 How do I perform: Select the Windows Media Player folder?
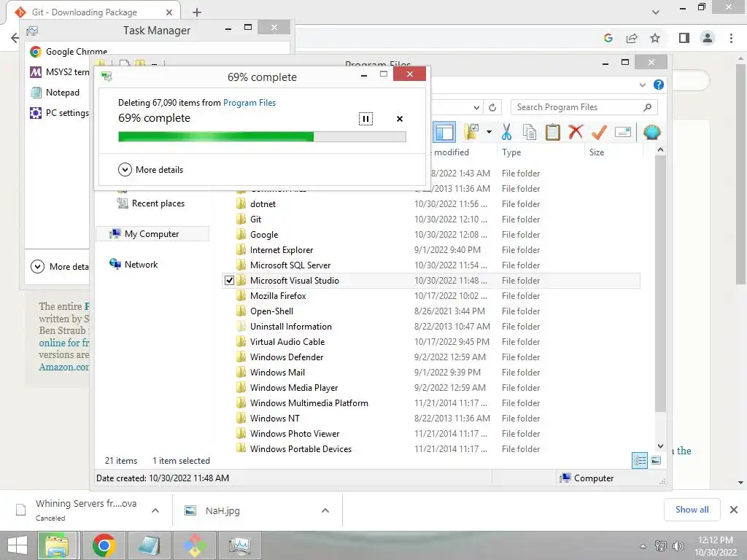click(294, 388)
